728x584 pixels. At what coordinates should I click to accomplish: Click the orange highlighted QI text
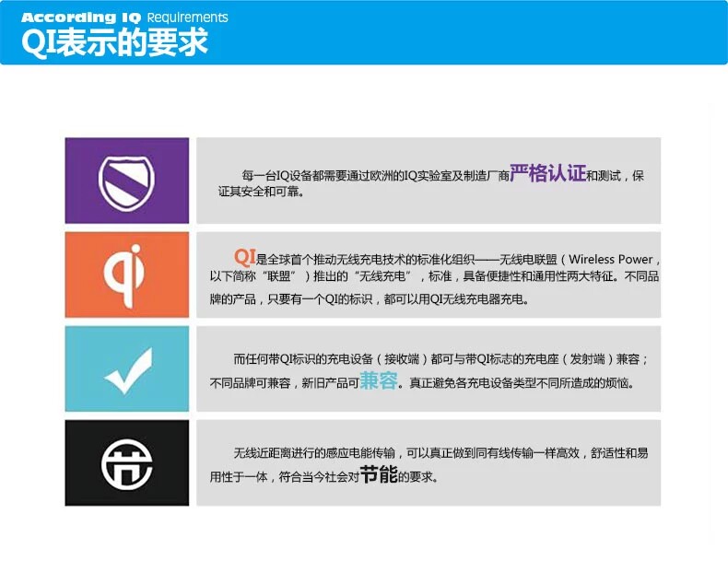point(245,256)
